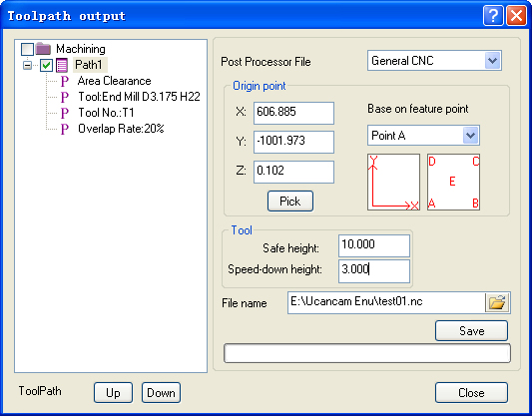Click the progress bar below Save

(x=367, y=353)
